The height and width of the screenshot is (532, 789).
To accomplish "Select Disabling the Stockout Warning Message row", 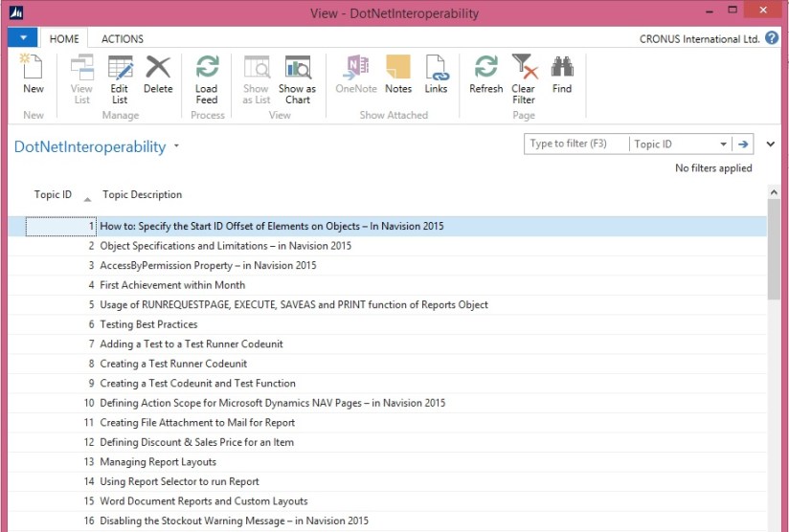I will [x=388, y=521].
